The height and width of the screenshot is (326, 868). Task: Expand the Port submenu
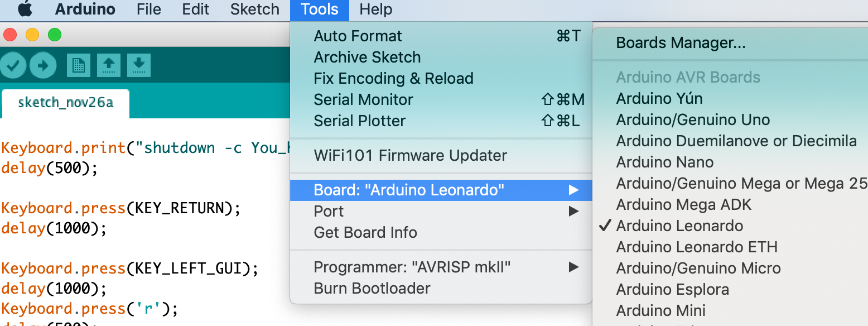[x=441, y=212]
